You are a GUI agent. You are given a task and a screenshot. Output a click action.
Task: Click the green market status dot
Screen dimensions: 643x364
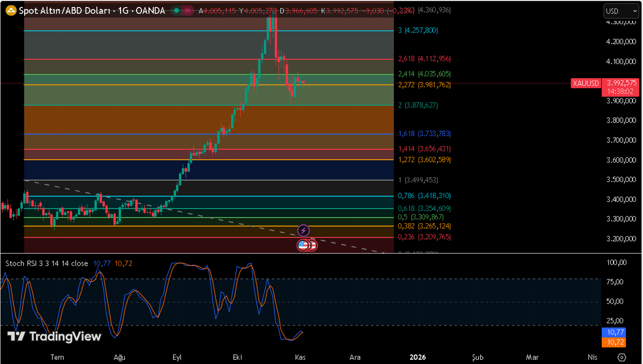[176, 10]
